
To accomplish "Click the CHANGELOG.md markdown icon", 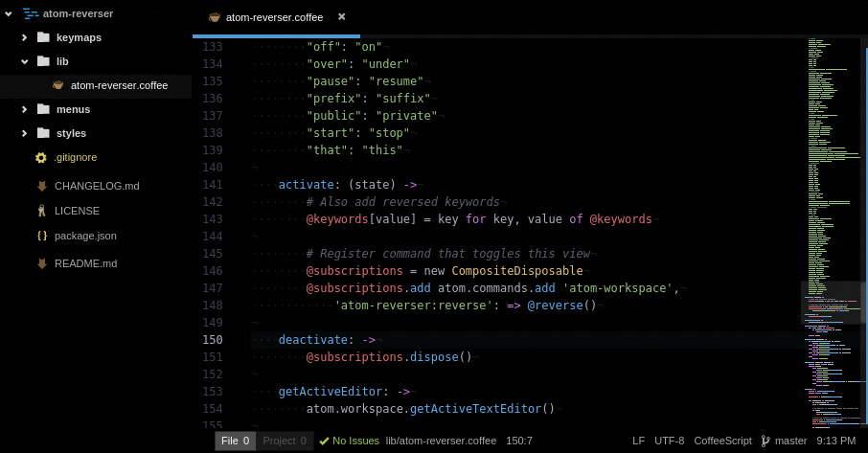I will (42, 186).
